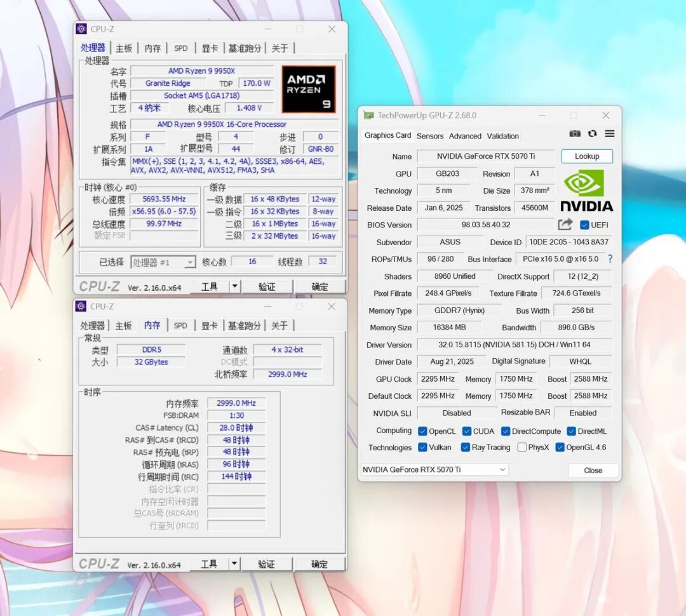The image size is (686, 616).
Task: Click Bus Interface question mark icon
Action: tap(610, 259)
